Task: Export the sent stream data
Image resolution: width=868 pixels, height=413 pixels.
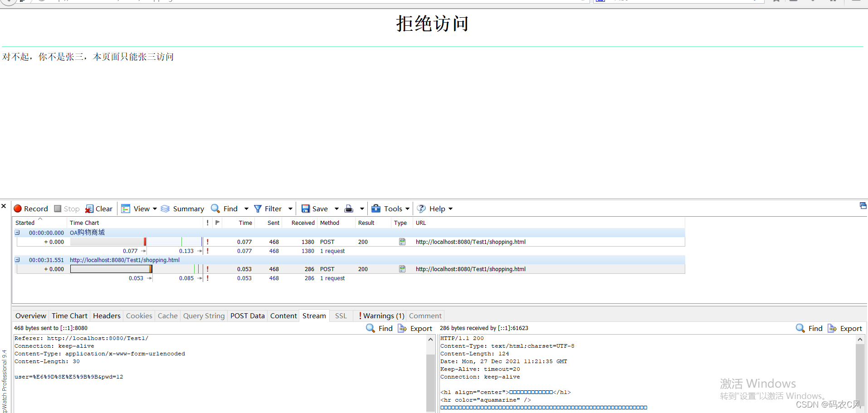Action: (415, 328)
